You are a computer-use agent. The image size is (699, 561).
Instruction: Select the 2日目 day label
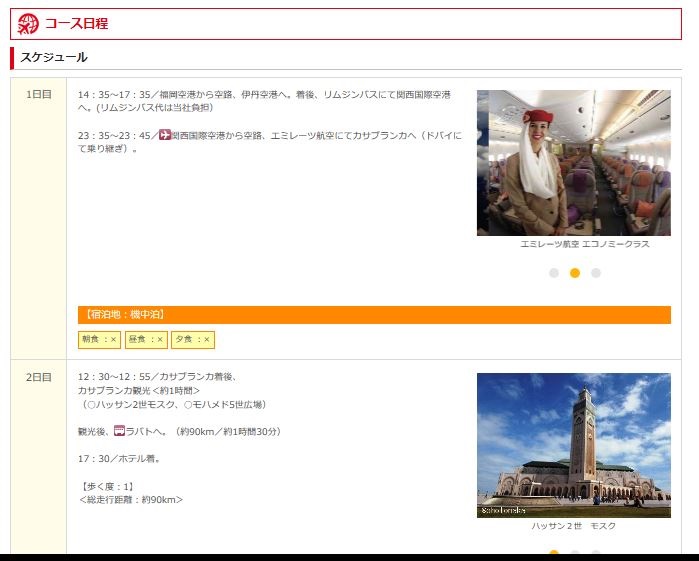[x=39, y=378]
